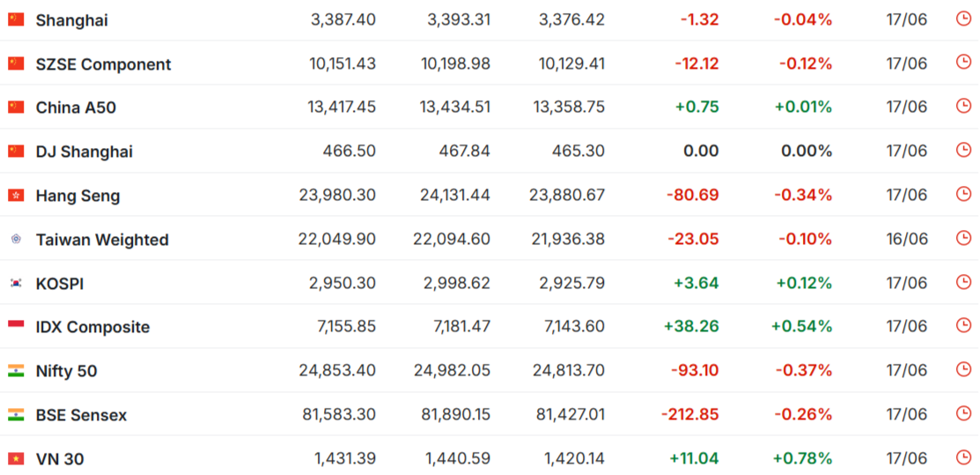This screenshot has width=980, height=475.
Task: Click the India flag beside Nifty 50
Action: (x=16, y=370)
